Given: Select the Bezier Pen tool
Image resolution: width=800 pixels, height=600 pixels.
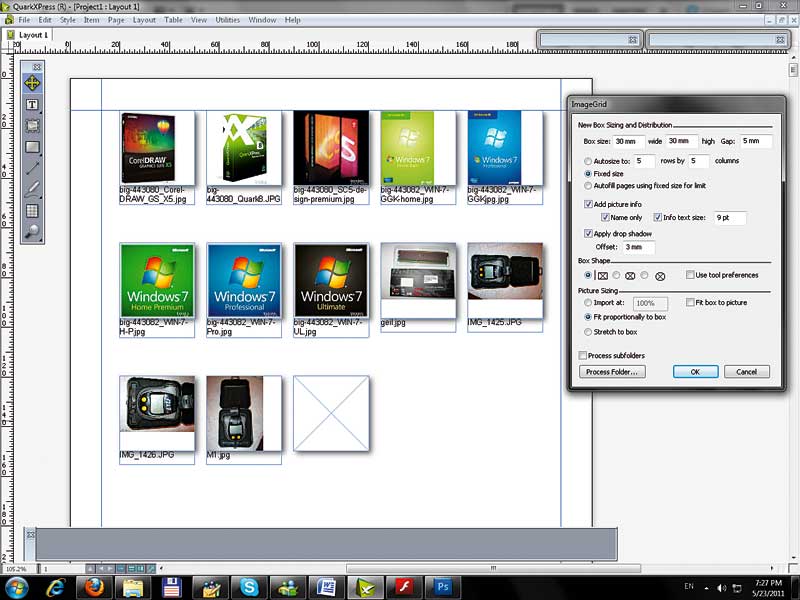Looking at the screenshot, I should pyautogui.click(x=32, y=189).
